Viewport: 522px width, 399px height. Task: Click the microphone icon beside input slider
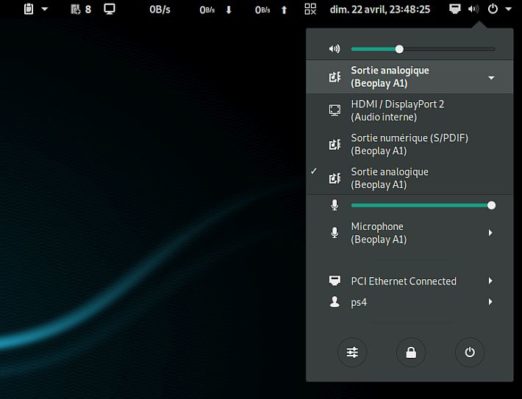[x=334, y=205]
